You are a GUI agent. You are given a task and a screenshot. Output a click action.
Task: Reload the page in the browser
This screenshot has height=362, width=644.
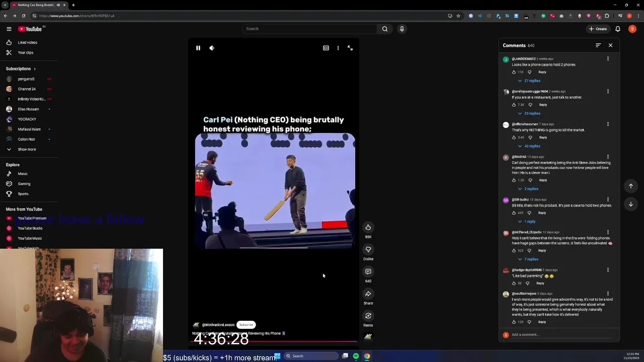coord(23,16)
